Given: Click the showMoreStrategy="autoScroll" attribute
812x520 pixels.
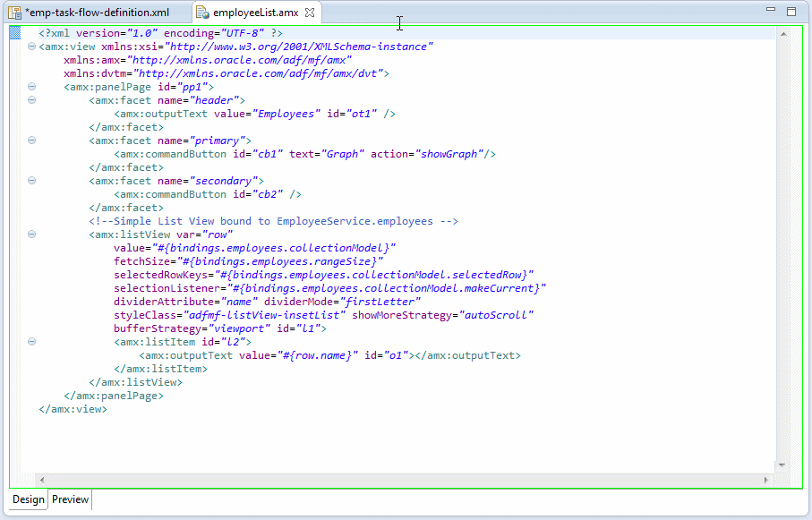Looking at the screenshot, I should [x=443, y=315].
